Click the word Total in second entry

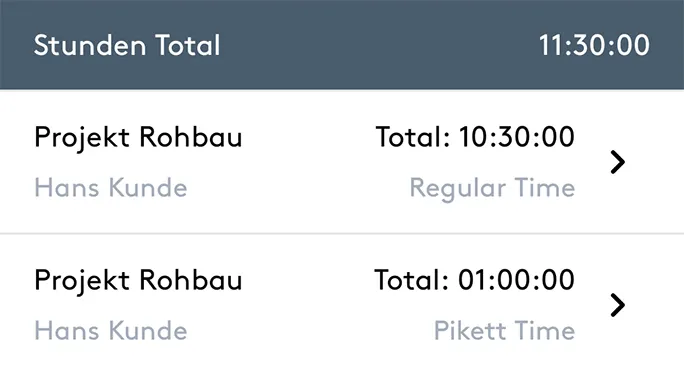click(411, 280)
